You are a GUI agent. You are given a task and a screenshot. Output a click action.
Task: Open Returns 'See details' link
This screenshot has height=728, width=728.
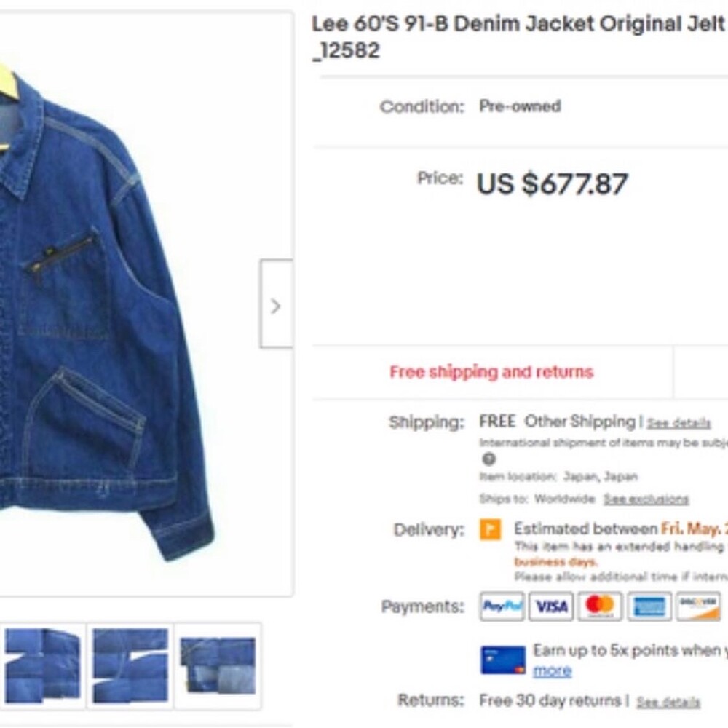point(668,702)
